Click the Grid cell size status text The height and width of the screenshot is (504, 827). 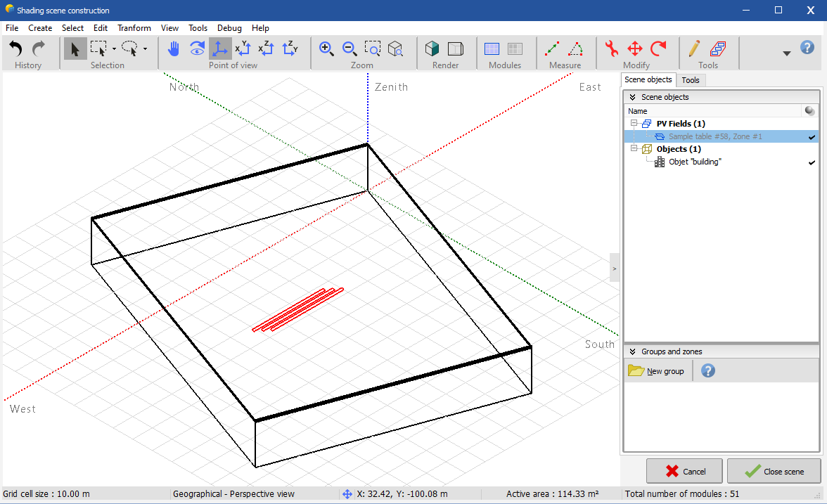click(x=46, y=494)
